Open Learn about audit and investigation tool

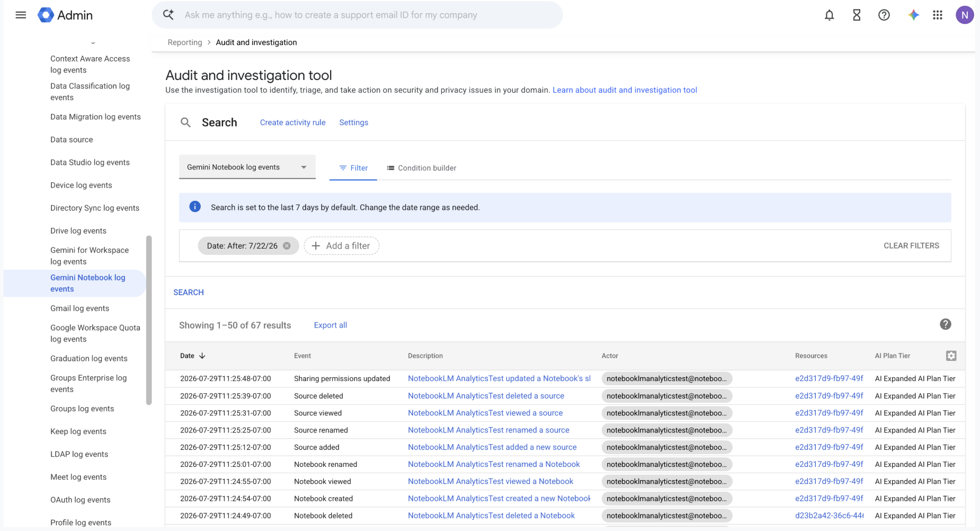click(x=625, y=90)
